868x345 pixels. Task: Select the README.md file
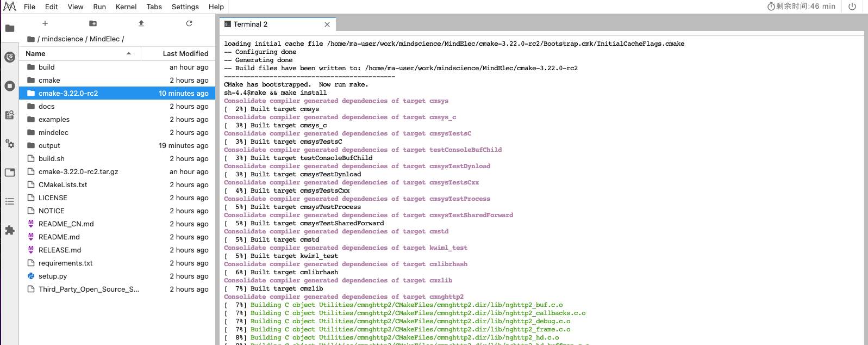[117, 237]
